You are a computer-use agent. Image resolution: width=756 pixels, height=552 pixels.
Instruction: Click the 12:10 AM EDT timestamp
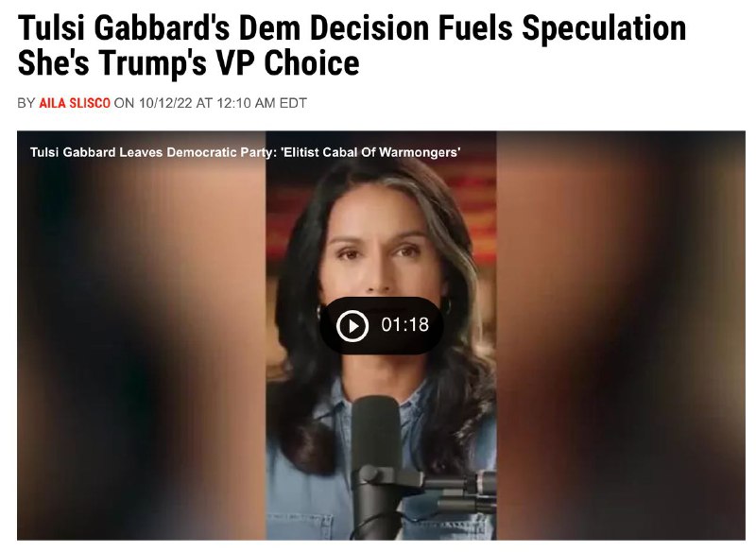(x=262, y=103)
